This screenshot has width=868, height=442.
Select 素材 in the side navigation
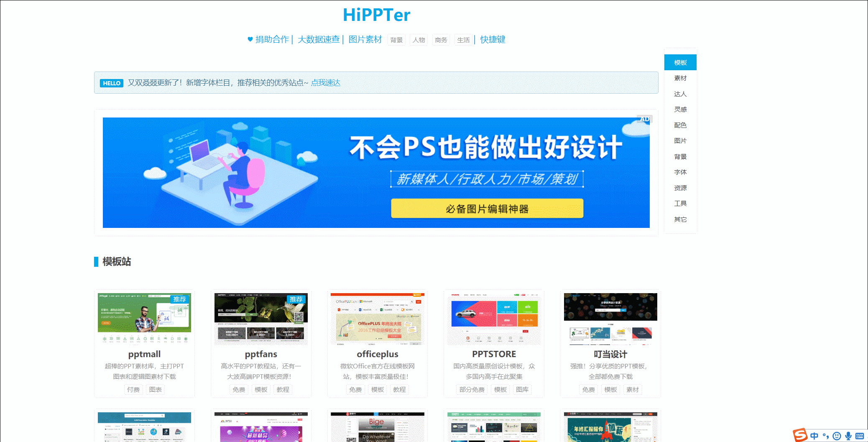[680, 78]
